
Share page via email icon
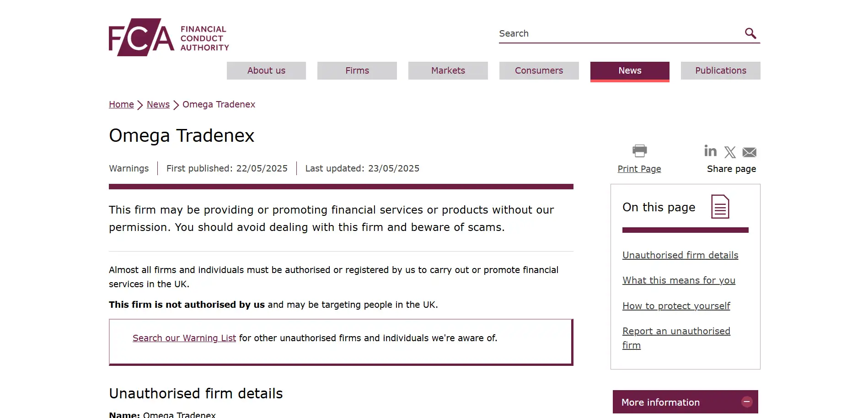coord(749,152)
